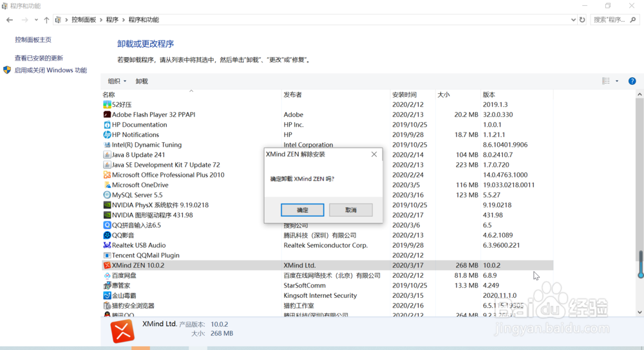Viewport: 644px width, 350px height.
Task: Expand the address bar history dropdown
Action: click(573, 20)
